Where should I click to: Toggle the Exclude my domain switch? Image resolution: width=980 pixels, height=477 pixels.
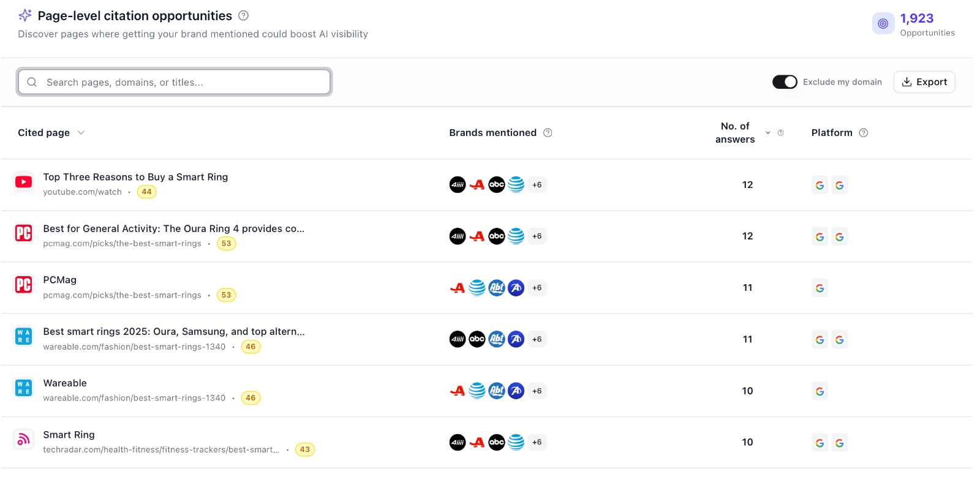(x=785, y=81)
